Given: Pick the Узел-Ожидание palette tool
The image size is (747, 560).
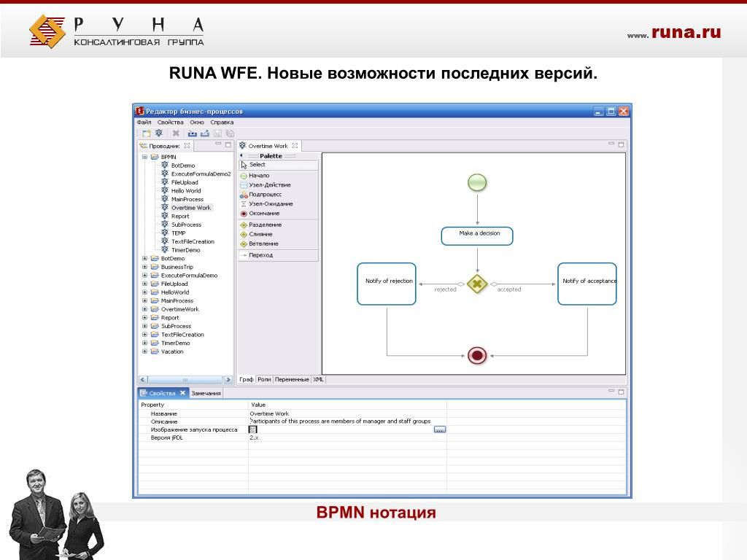Looking at the screenshot, I should (278, 204).
